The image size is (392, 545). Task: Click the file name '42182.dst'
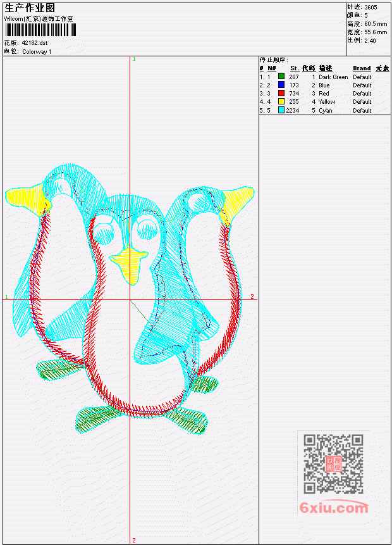pyautogui.click(x=35, y=43)
